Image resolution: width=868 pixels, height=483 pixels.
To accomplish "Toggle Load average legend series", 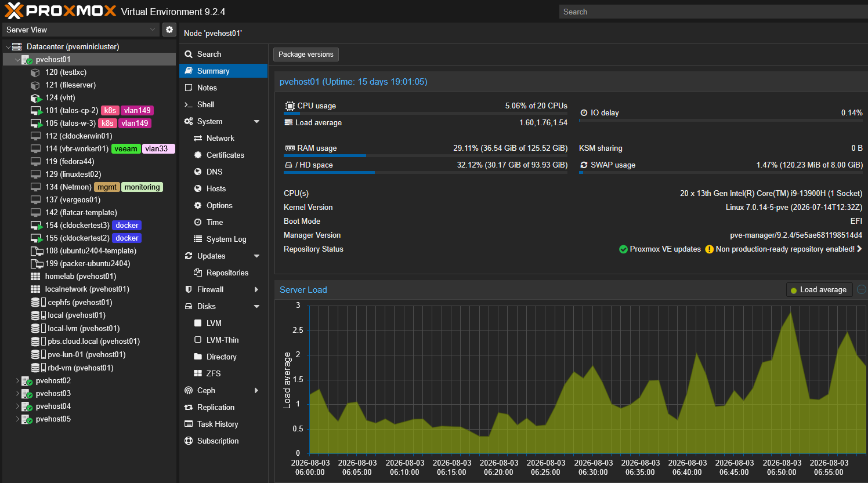I will click(819, 290).
